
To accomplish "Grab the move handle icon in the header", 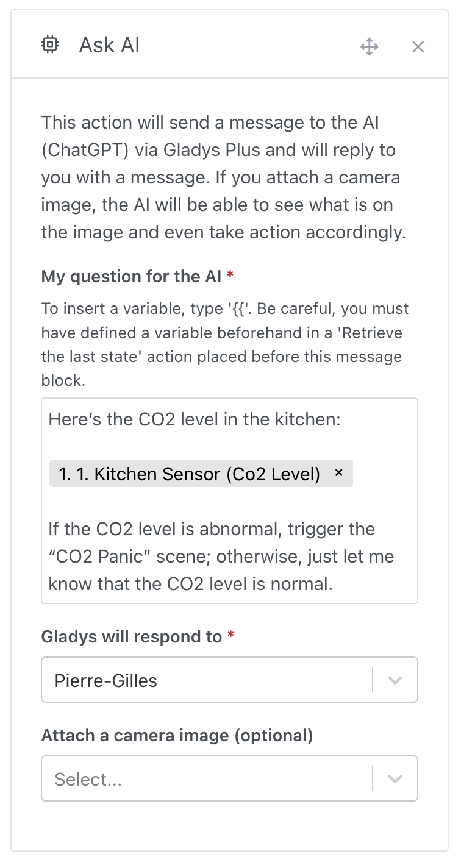I will coord(370,46).
